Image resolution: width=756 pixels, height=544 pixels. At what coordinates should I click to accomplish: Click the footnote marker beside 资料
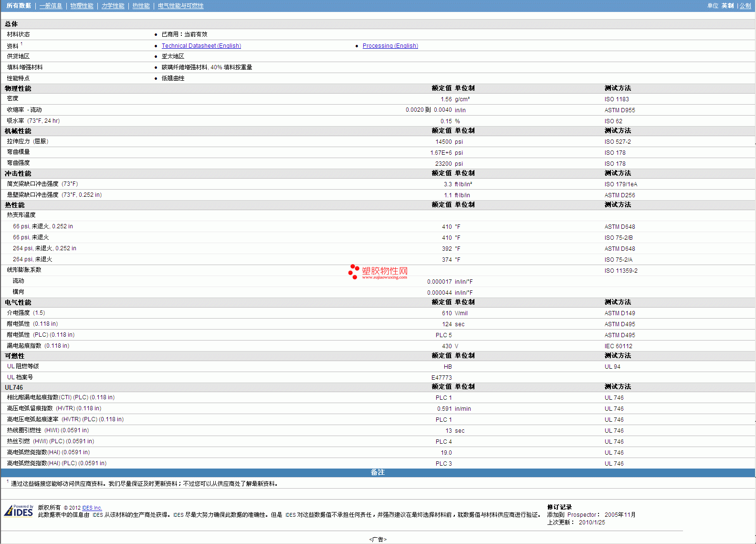pyautogui.click(x=21, y=44)
